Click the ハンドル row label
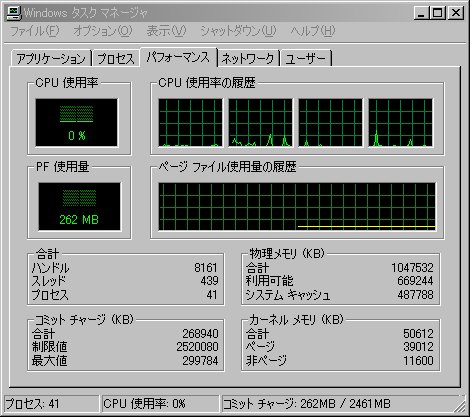The image size is (470, 417). point(50,268)
